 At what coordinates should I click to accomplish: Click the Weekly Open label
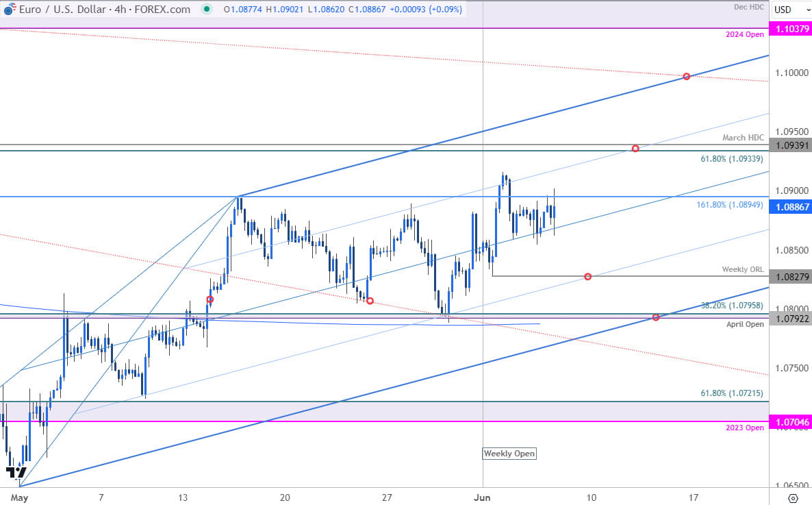[x=509, y=454]
